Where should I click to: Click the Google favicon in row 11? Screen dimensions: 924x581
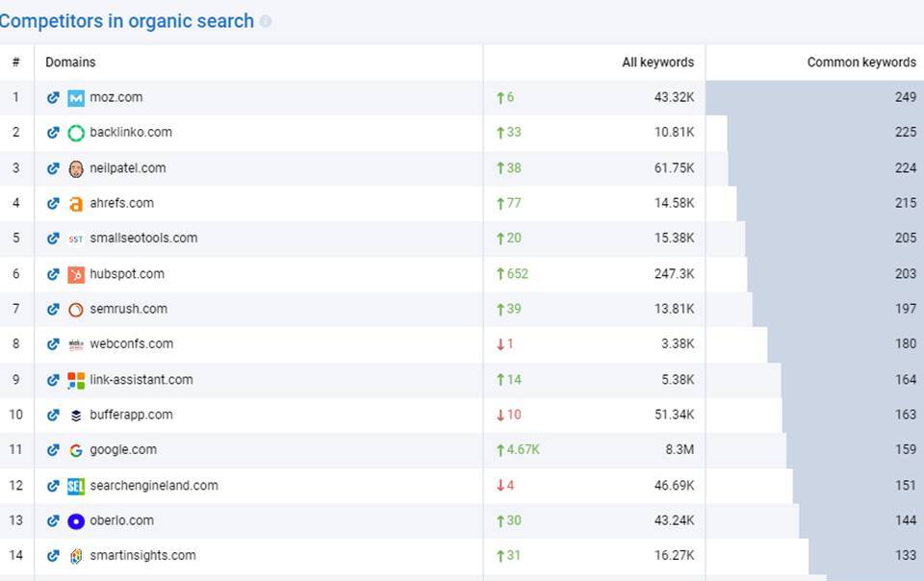tap(75, 449)
